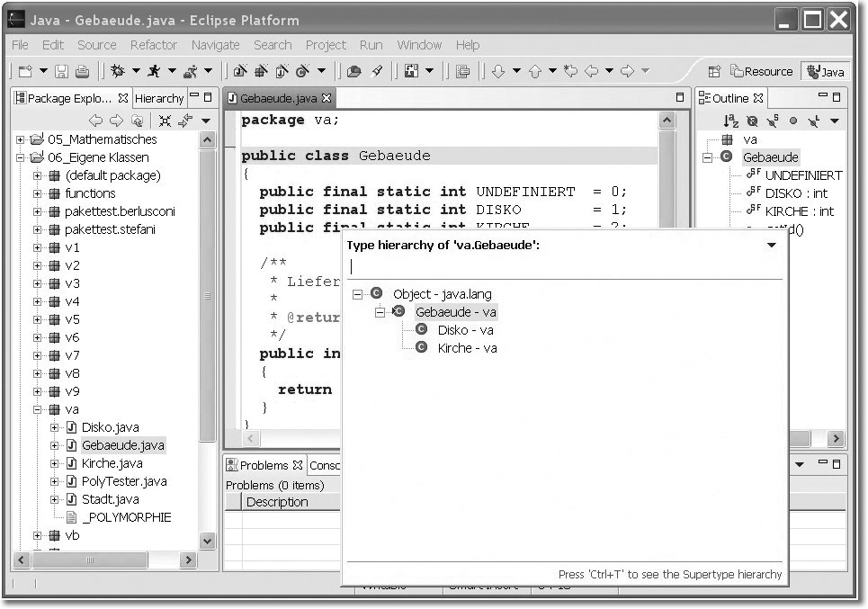Start debugging with the Debug bug icon
Viewport: 868px width, 609px height.
pyautogui.click(x=117, y=71)
